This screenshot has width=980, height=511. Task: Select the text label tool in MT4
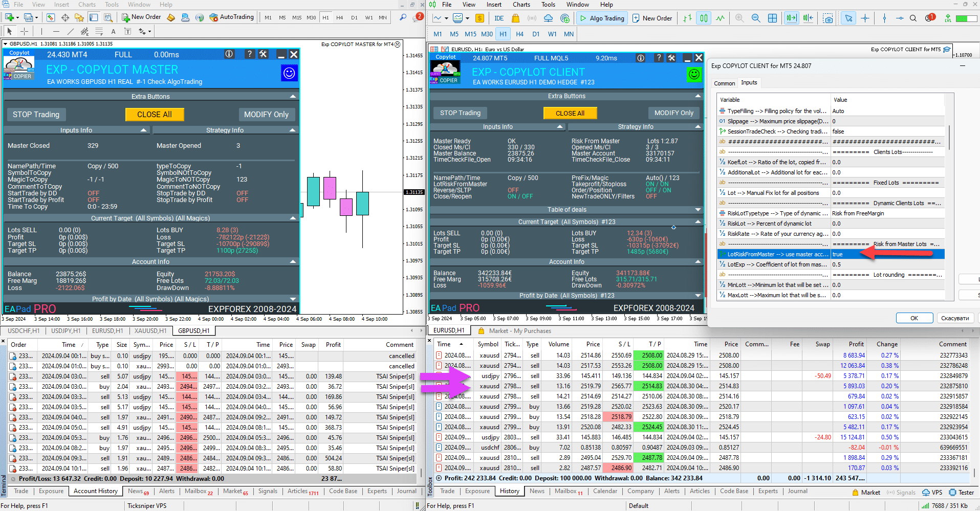point(113,31)
